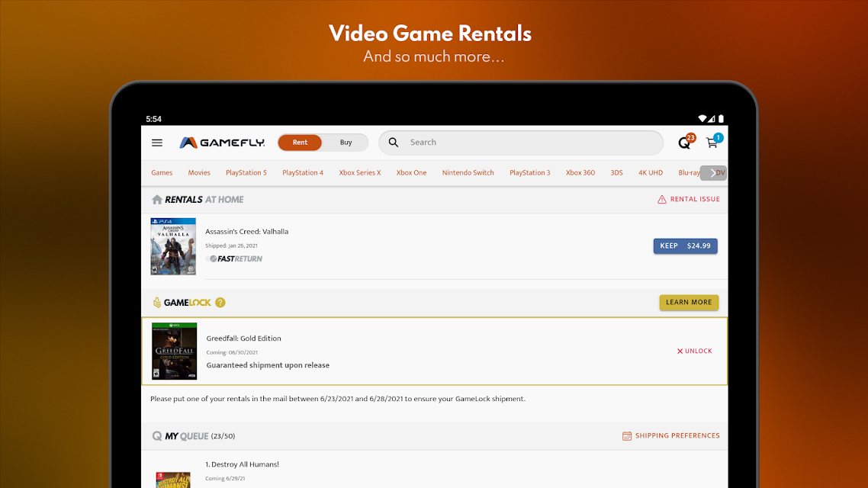Switch the toggle to Buy
The image size is (868, 488).
click(x=346, y=143)
